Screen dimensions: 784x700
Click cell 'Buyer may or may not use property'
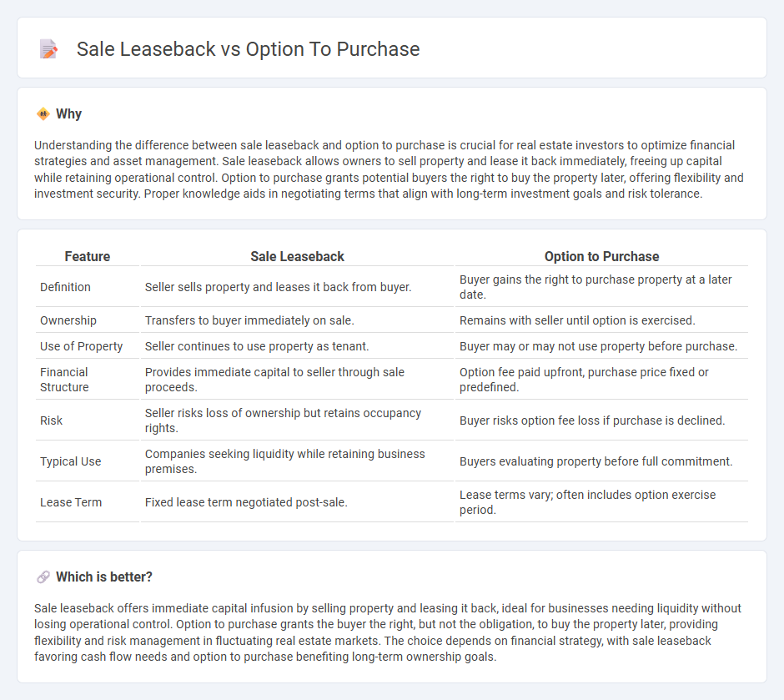pyautogui.click(x=601, y=346)
